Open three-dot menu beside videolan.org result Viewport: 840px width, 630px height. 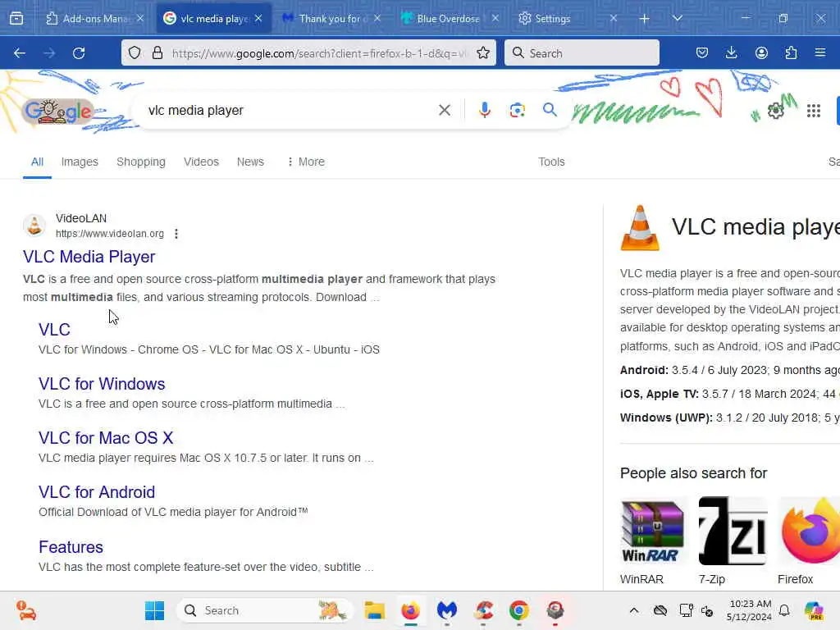pyautogui.click(x=176, y=234)
